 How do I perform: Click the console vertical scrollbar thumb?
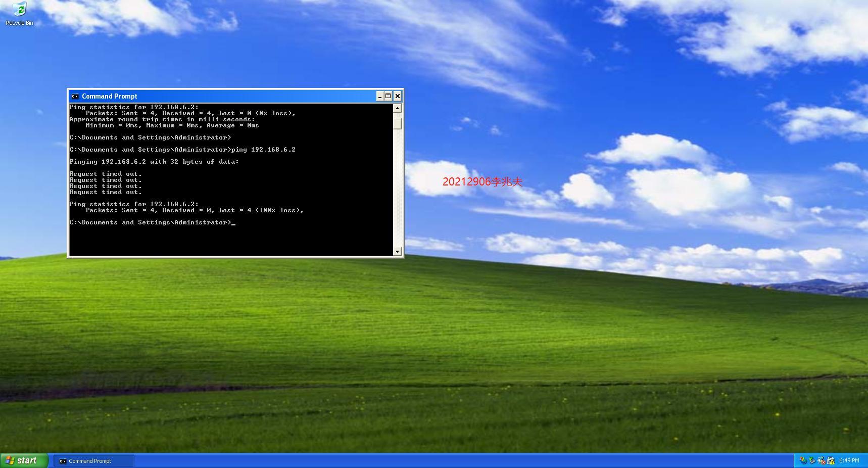(398, 124)
